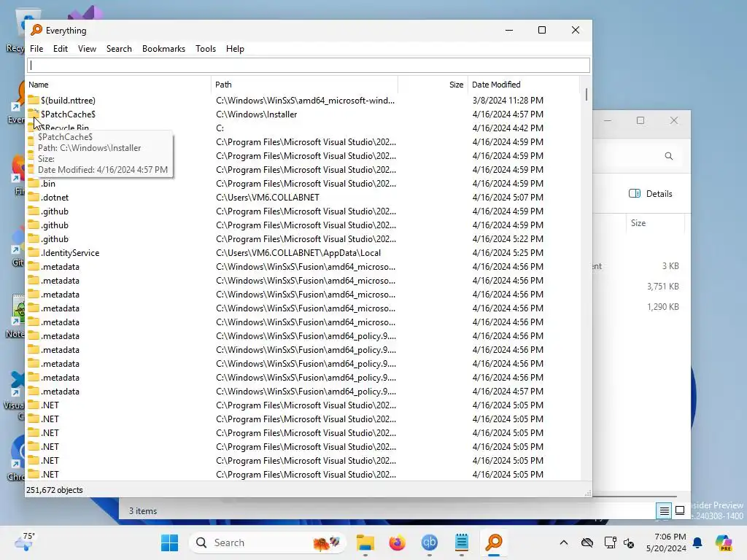The height and width of the screenshot is (560, 747).
Task: Click search icon in background Explorer window
Action: [x=669, y=156]
